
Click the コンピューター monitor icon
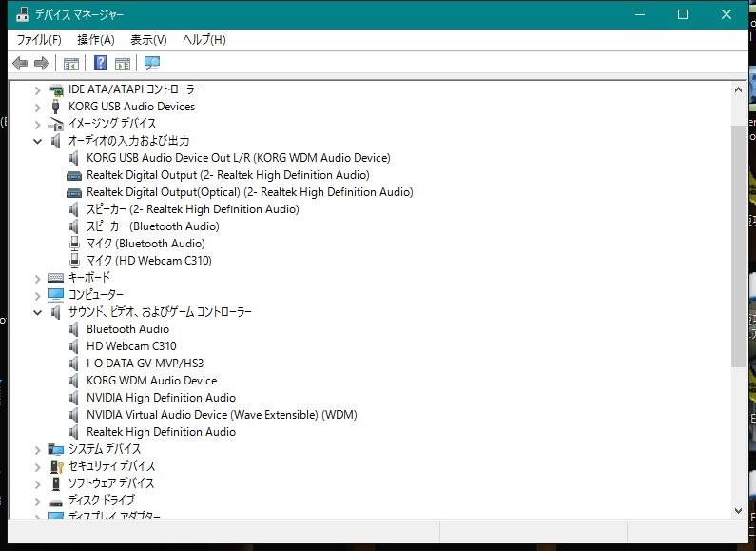[56, 294]
